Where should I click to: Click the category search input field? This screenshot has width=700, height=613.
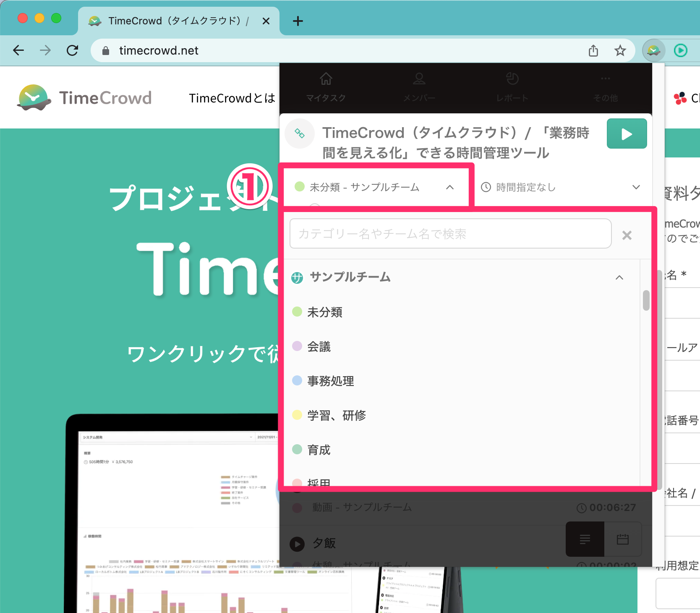(x=449, y=234)
